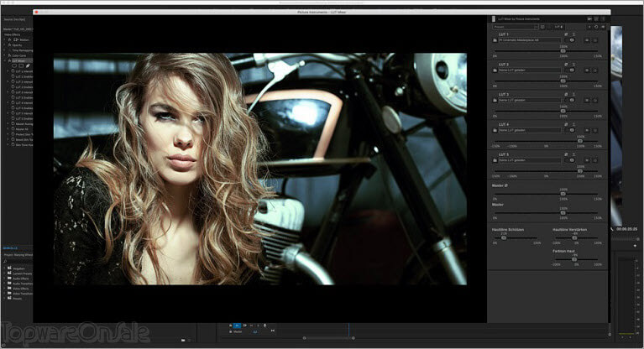Screen dimensions: 644x349
Task: Toggle the LUT 3 enable switch
Action: (571, 100)
